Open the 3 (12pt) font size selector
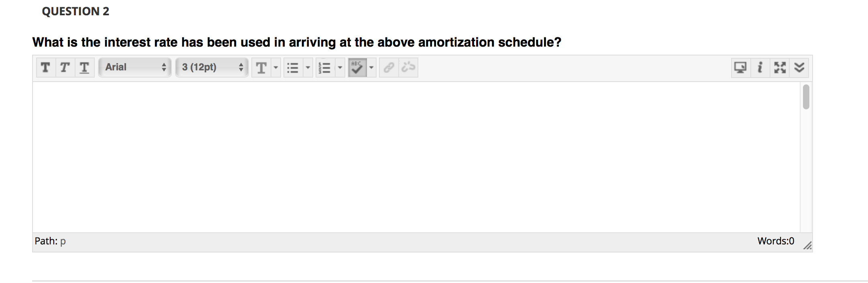 click(x=211, y=67)
